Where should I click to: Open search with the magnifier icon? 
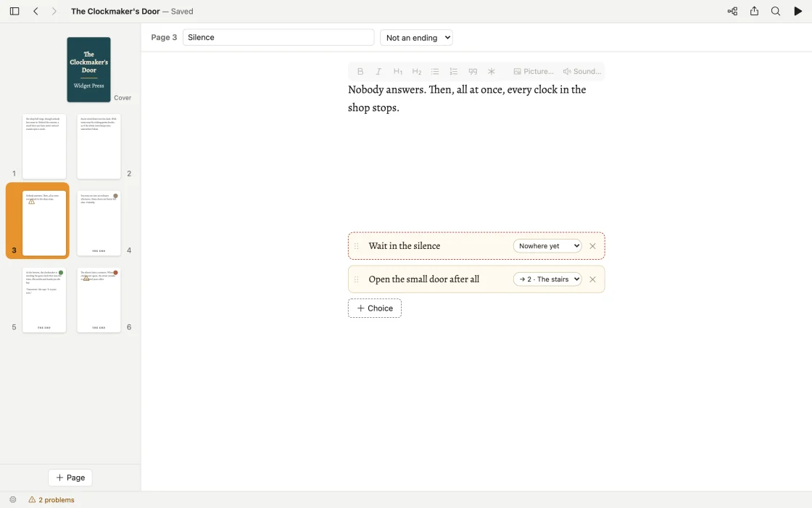775,11
